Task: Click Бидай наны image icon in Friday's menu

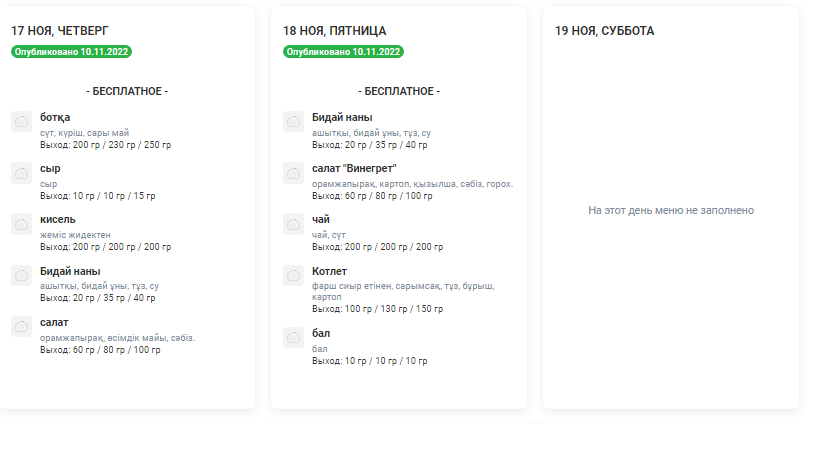Action: click(293, 122)
